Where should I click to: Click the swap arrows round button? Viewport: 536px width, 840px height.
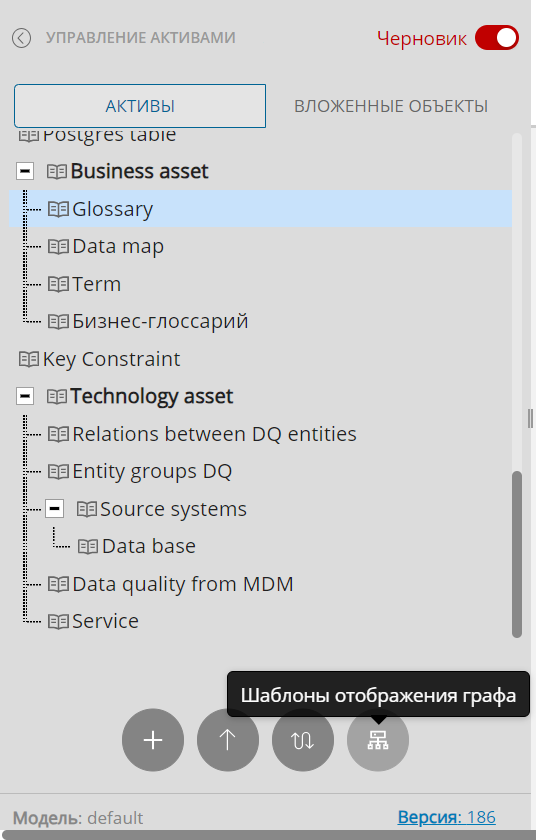[x=303, y=740]
